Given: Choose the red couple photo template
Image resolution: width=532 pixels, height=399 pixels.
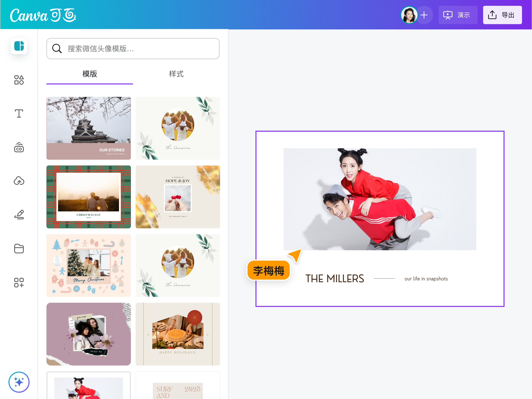Looking at the screenshot, I should [x=89, y=385].
